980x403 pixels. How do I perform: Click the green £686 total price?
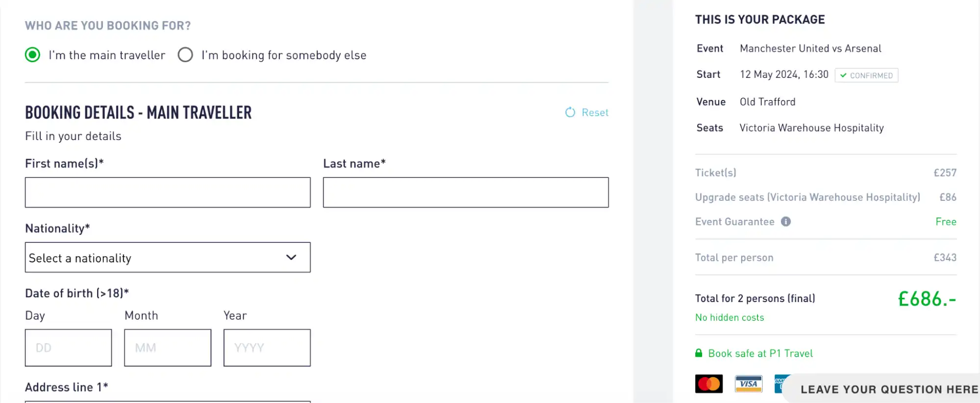(926, 299)
